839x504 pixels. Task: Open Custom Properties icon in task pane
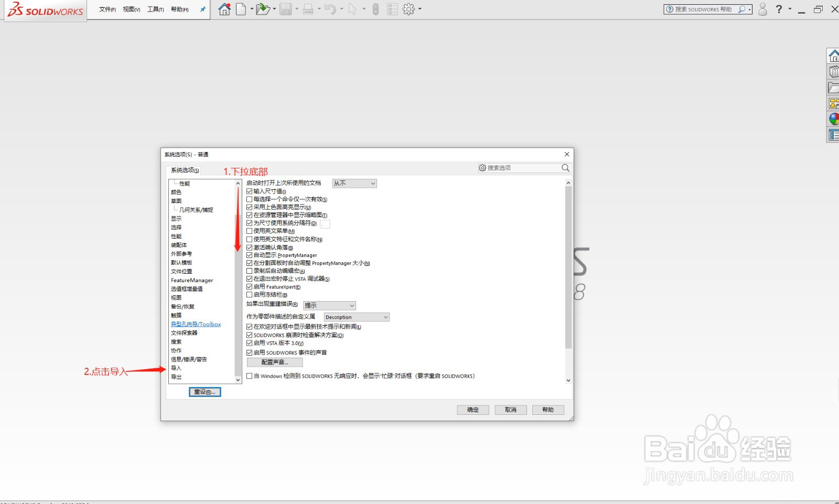[833, 135]
